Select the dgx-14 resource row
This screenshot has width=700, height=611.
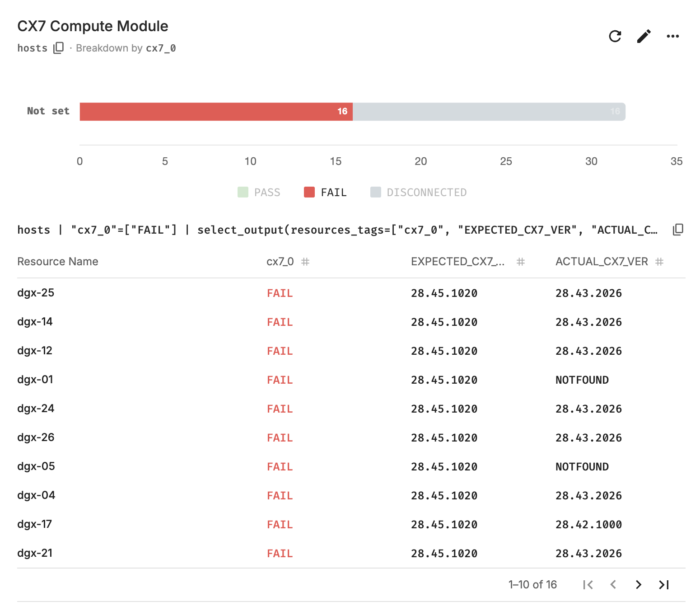(x=351, y=322)
